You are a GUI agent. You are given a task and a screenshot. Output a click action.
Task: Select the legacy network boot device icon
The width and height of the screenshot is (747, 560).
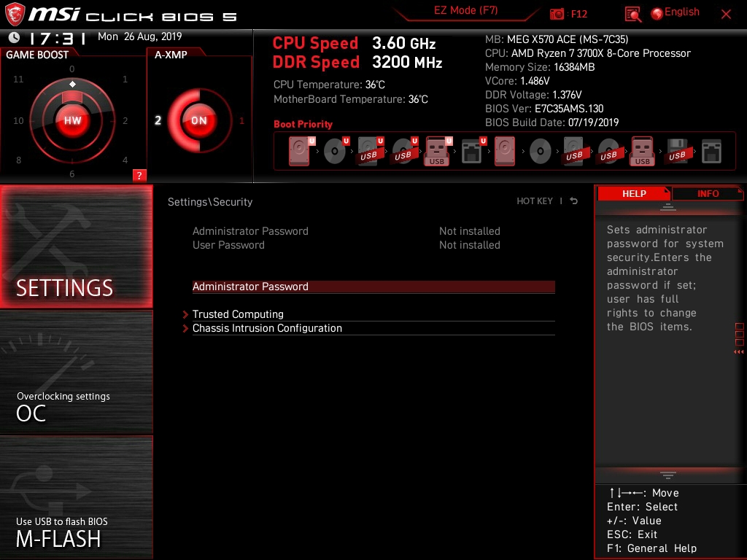712,151
